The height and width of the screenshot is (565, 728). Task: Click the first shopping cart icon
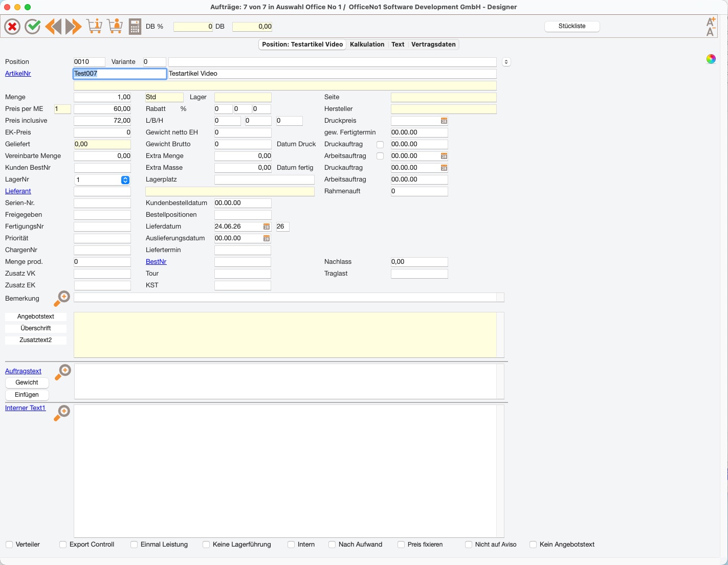click(x=94, y=26)
